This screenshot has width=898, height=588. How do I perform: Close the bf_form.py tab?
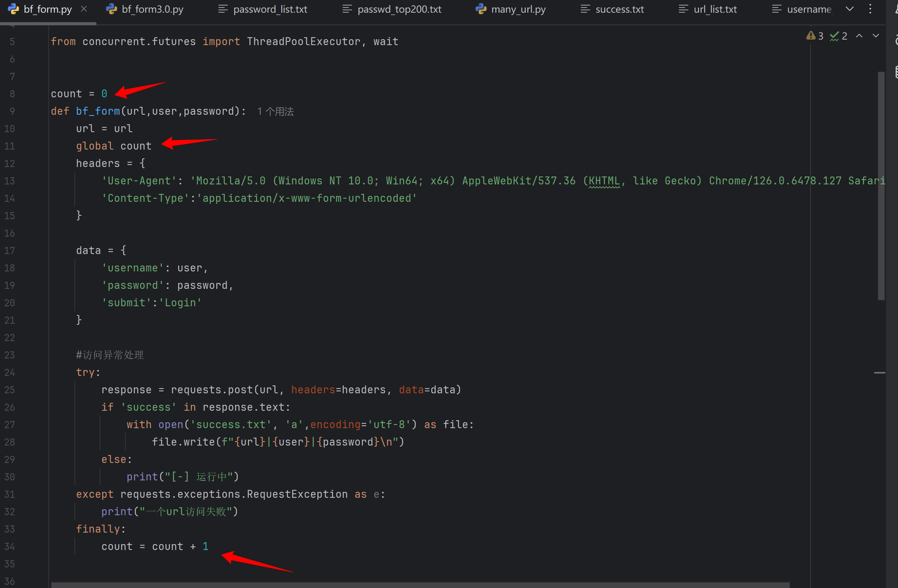(84, 9)
